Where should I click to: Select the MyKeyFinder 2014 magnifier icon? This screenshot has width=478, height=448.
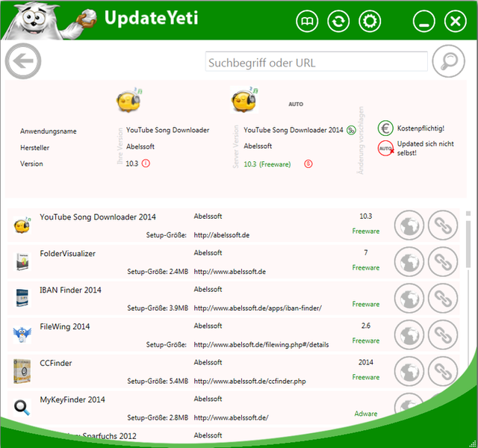tap(22, 408)
